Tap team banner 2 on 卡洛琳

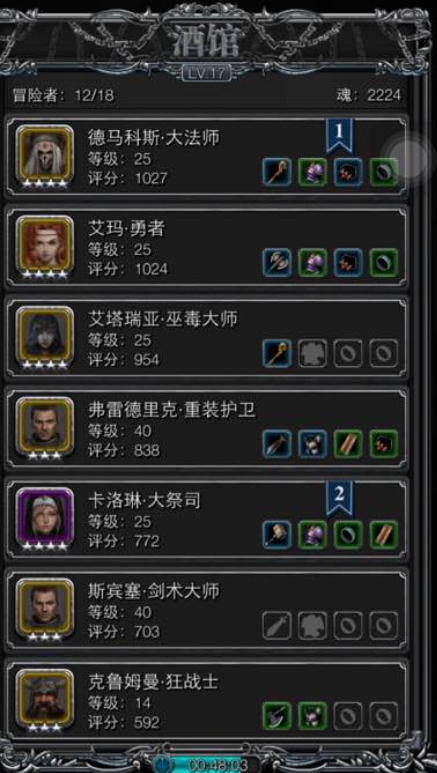[x=339, y=498]
